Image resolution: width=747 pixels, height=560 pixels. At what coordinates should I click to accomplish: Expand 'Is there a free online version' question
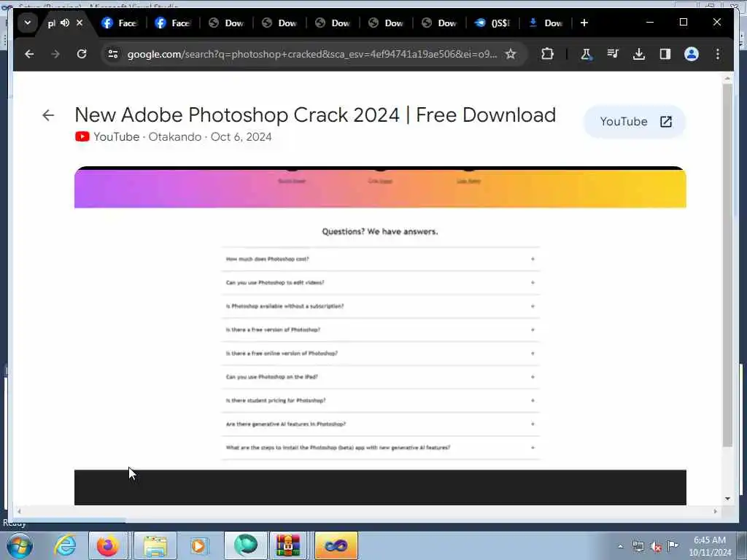coord(380,354)
